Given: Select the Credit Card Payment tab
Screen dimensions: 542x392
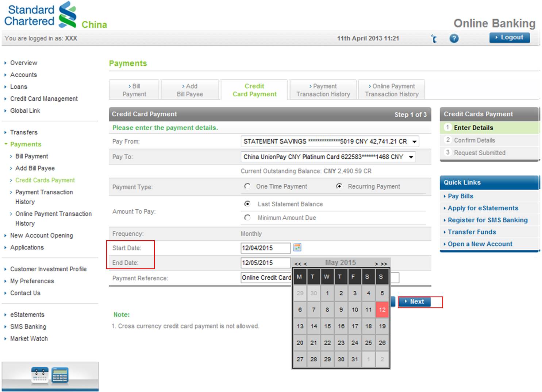Looking at the screenshot, I should tap(254, 90).
